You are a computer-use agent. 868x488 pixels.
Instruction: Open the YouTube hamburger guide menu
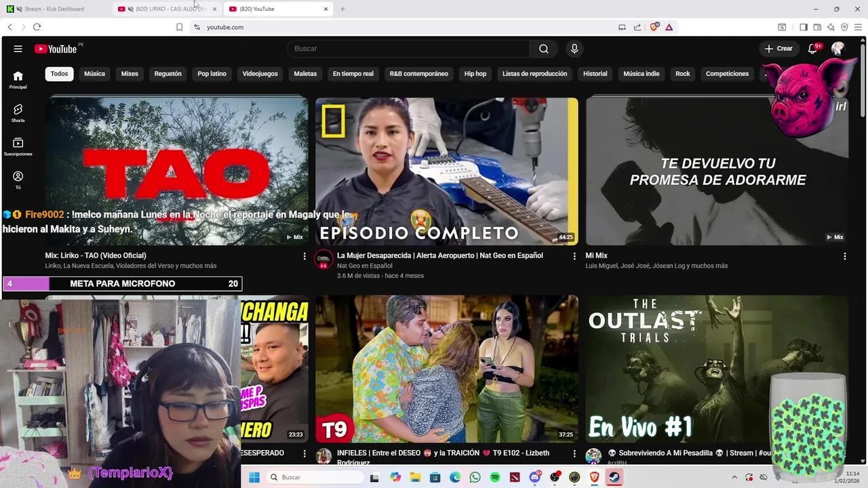18,49
